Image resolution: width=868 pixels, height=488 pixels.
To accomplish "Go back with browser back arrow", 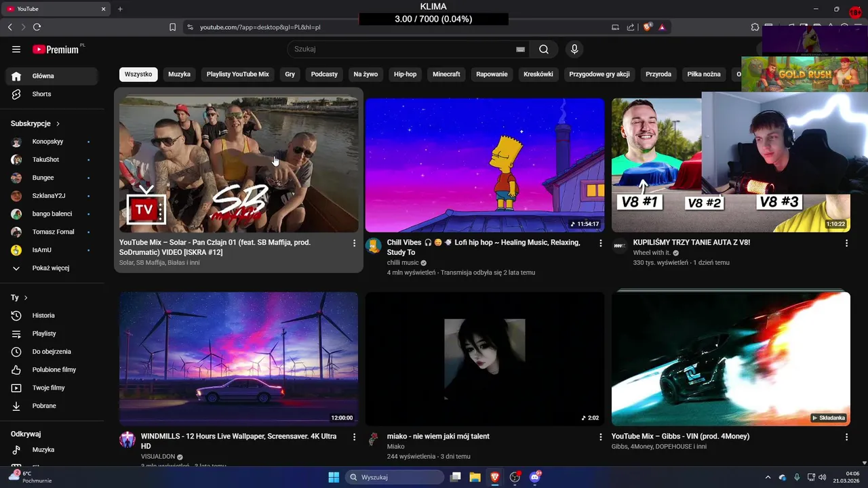I will click(x=9, y=27).
